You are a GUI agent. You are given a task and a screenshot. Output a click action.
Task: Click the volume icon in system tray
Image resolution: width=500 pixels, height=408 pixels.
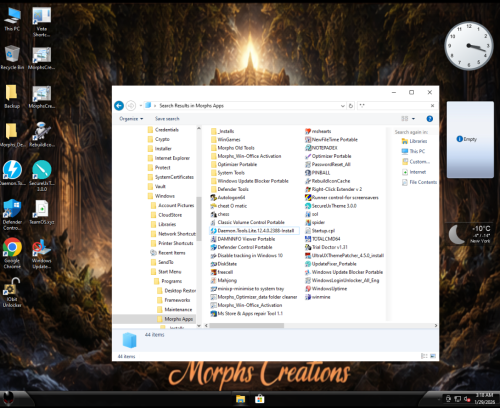pyautogui.click(x=467, y=399)
